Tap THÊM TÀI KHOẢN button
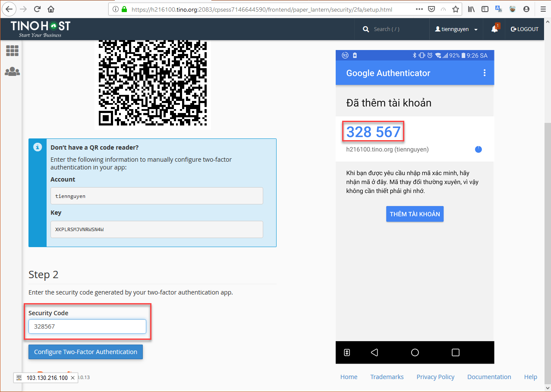The image size is (551, 392). click(415, 214)
